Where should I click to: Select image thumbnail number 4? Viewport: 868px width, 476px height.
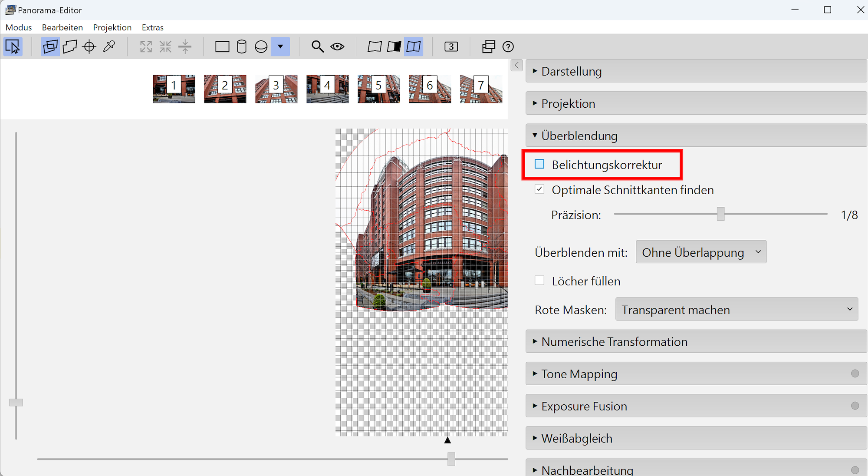tap(327, 89)
